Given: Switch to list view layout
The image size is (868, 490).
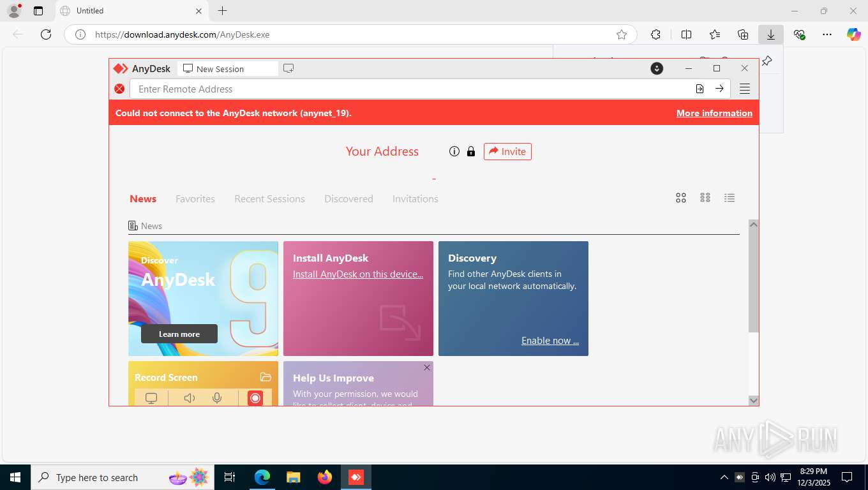Looking at the screenshot, I should point(730,198).
